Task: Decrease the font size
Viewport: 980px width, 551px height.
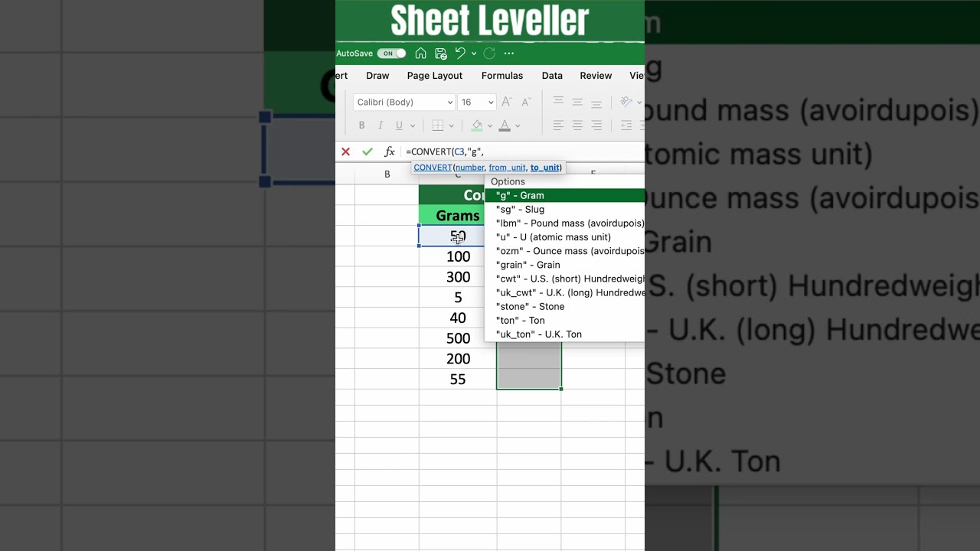Action: 526,102
